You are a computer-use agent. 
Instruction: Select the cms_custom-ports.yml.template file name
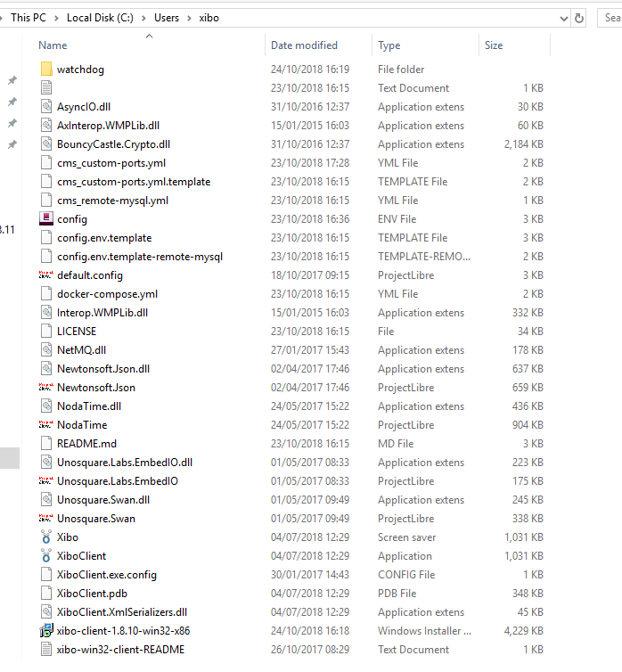[134, 182]
